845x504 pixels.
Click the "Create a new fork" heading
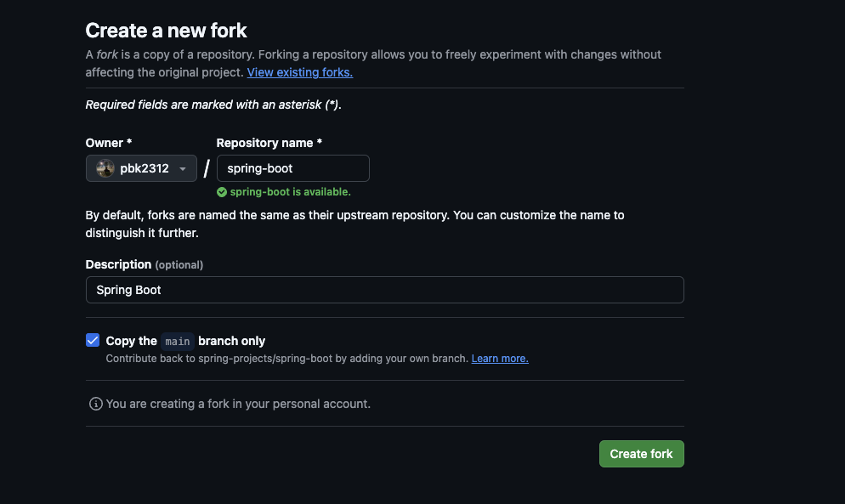(x=166, y=31)
